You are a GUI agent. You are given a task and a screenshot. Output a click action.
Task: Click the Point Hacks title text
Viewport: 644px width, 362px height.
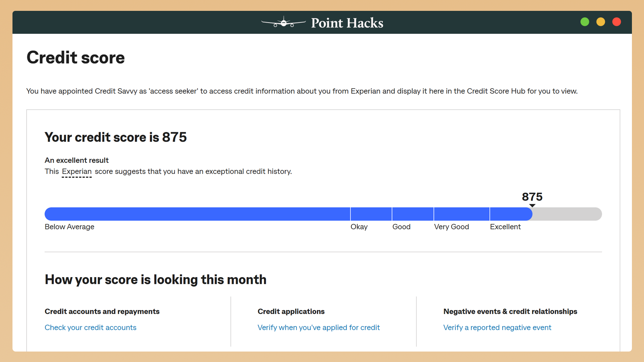coord(347,23)
